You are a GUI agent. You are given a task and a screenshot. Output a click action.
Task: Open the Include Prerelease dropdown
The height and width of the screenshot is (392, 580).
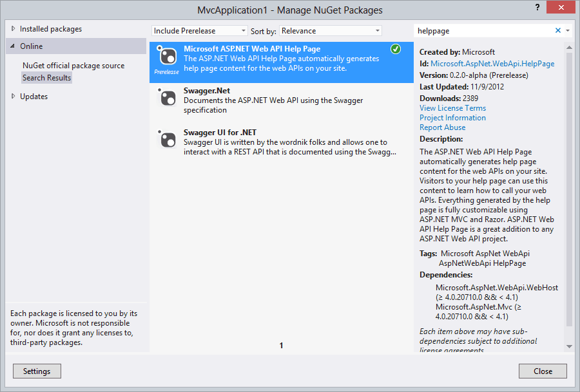199,31
